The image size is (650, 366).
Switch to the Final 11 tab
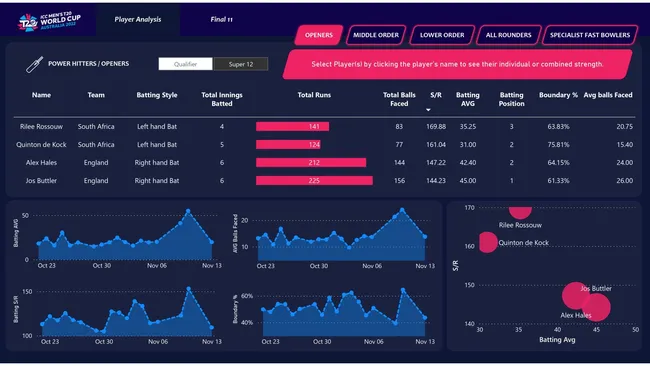pos(221,19)
